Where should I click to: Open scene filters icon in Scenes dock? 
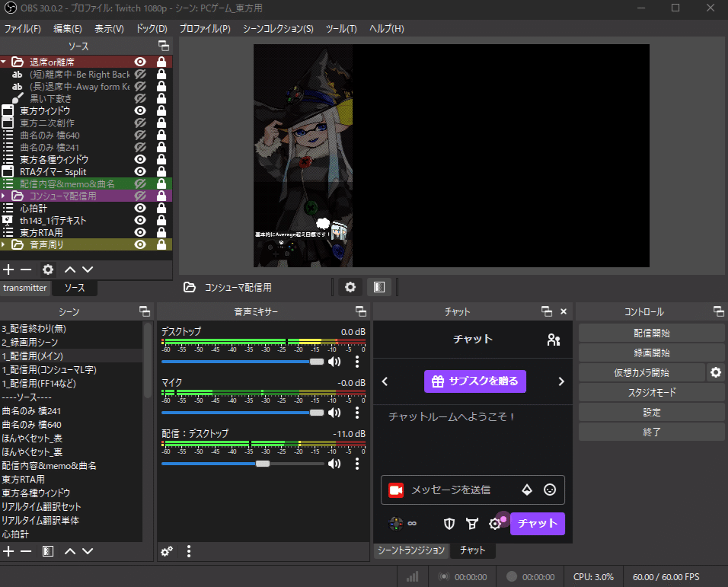tap(48, 551)
